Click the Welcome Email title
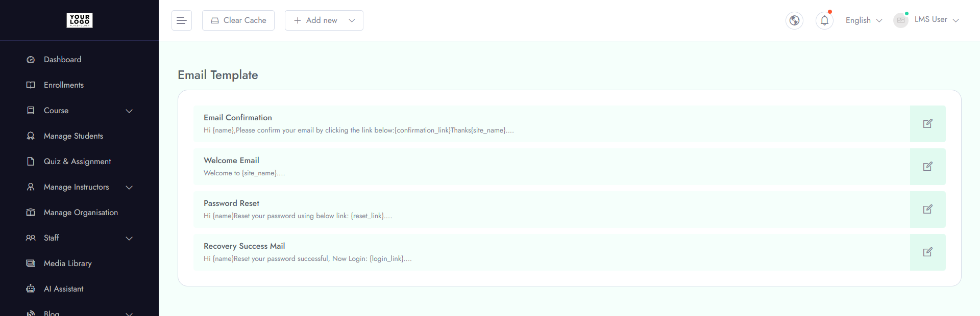Image resolution: width=980 pixels, height=316 pixels. (231, 161)
